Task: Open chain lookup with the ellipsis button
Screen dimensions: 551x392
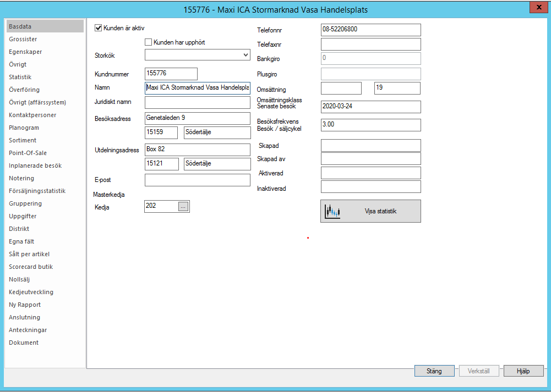Action: click(x=183, y=207)
